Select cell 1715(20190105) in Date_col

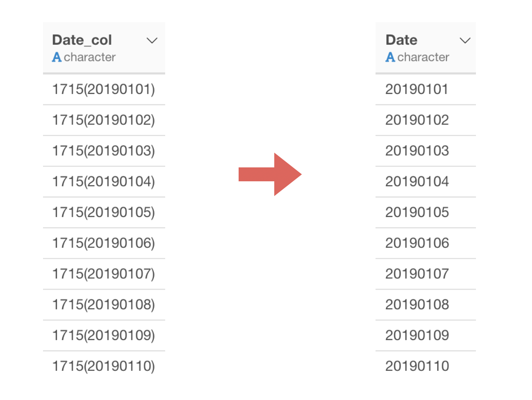coord(104,213)
